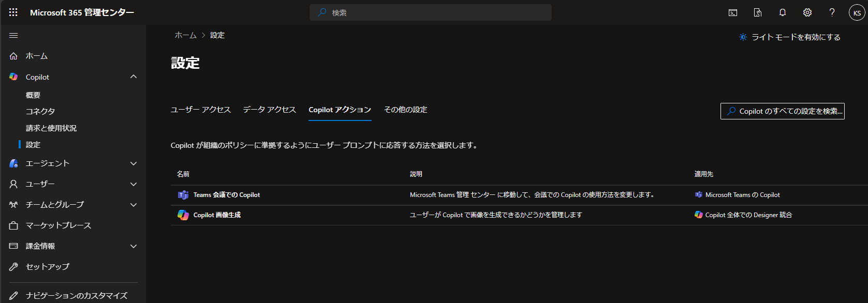Click the Copilot のすべての設定を検索 box
This screenshot has width=868, height=303.
[x=783, y=111]
